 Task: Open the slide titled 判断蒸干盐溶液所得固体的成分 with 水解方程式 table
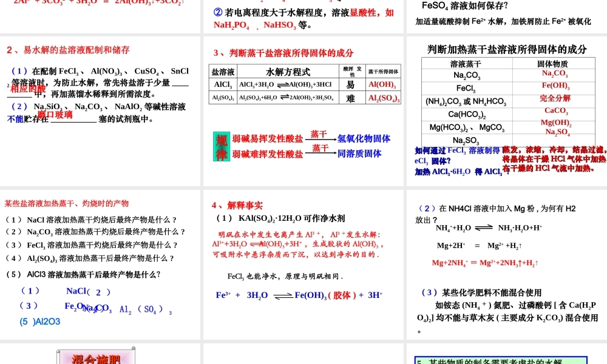point(303,111)
